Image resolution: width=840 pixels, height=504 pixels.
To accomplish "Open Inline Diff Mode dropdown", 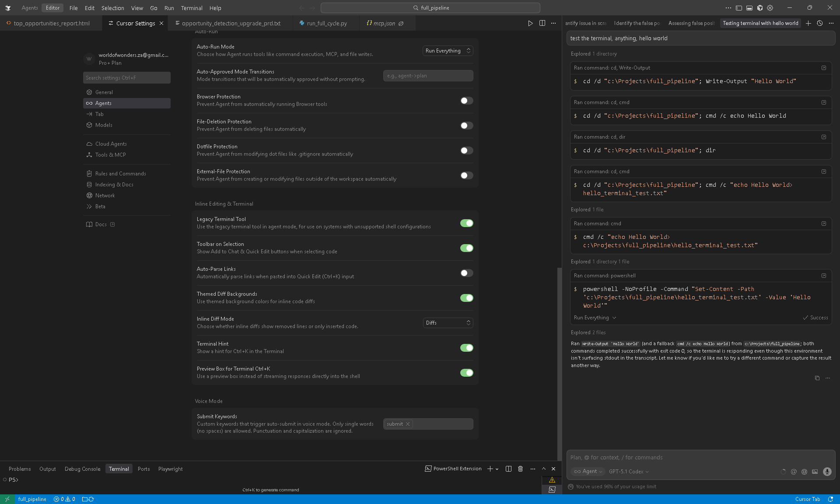I will point(448,323).
